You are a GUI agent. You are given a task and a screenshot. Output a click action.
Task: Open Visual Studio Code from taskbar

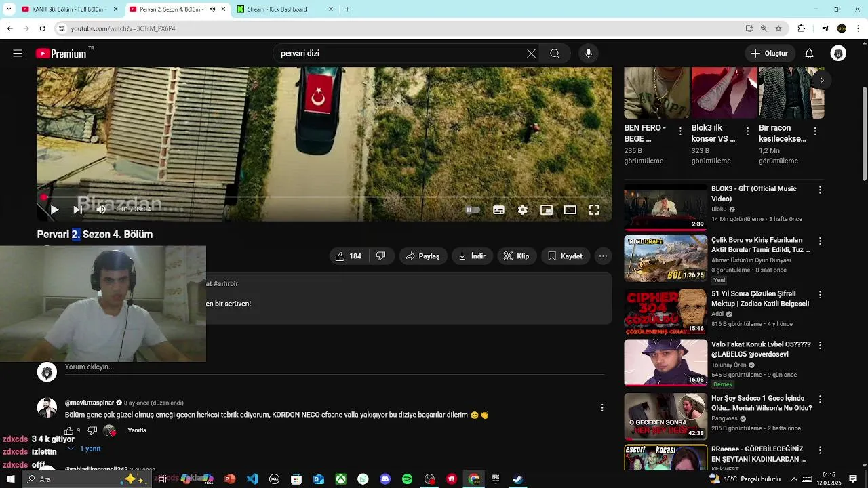(x=252, y=479)
